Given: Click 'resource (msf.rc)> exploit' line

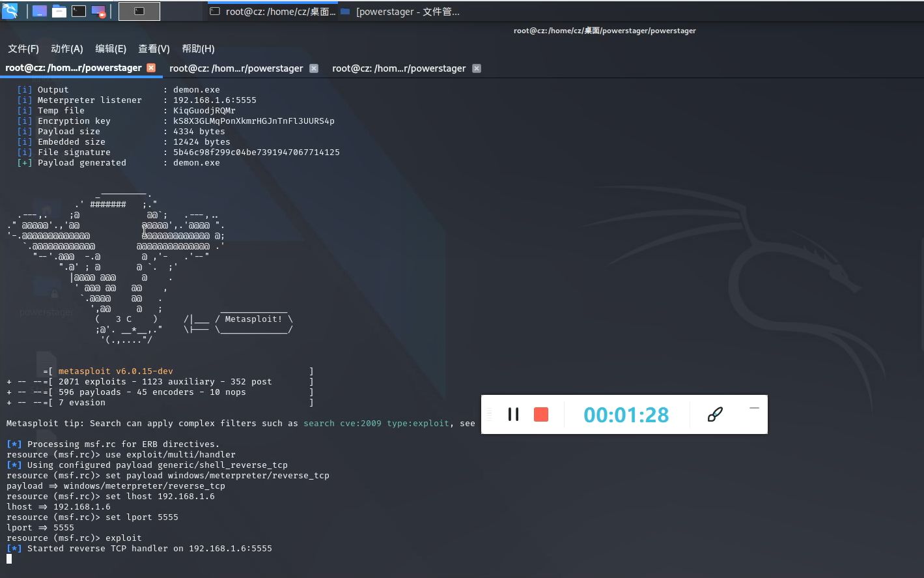Looking at the screenshot, I should [74, 538].
